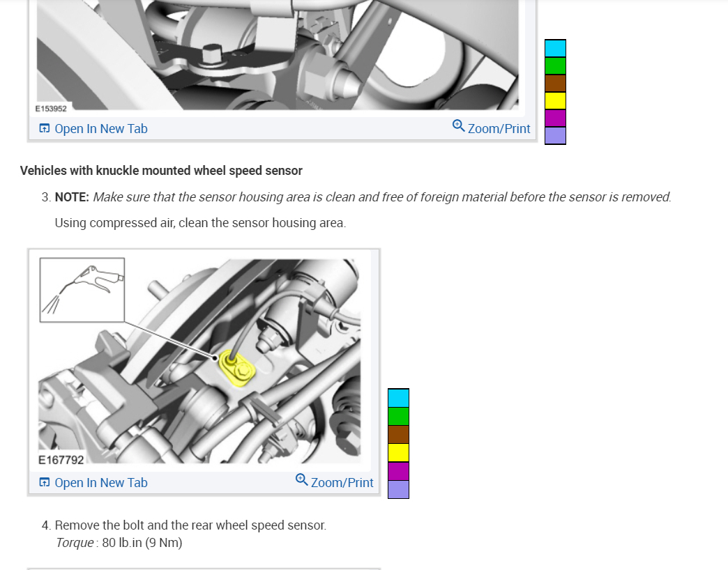728x570 pixels.
Task: Click the yellow highlighted sensor in diagram
Action: [237, 368]
